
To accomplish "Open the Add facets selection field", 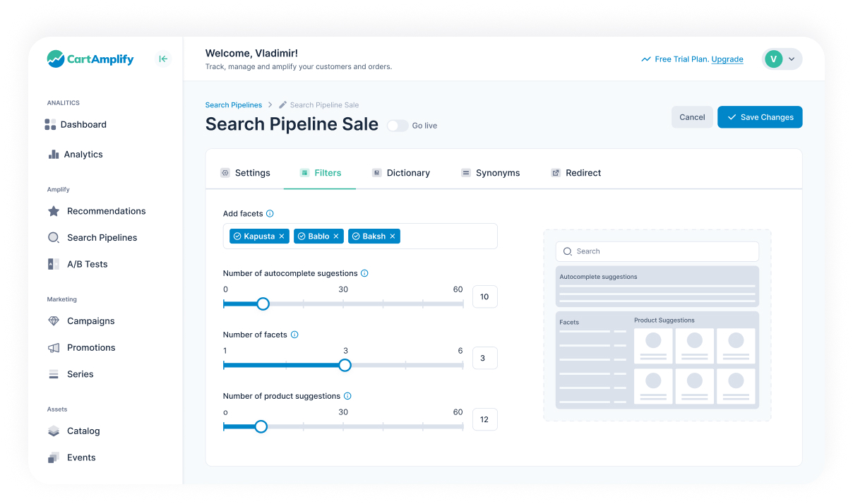I will coord(448,236).
